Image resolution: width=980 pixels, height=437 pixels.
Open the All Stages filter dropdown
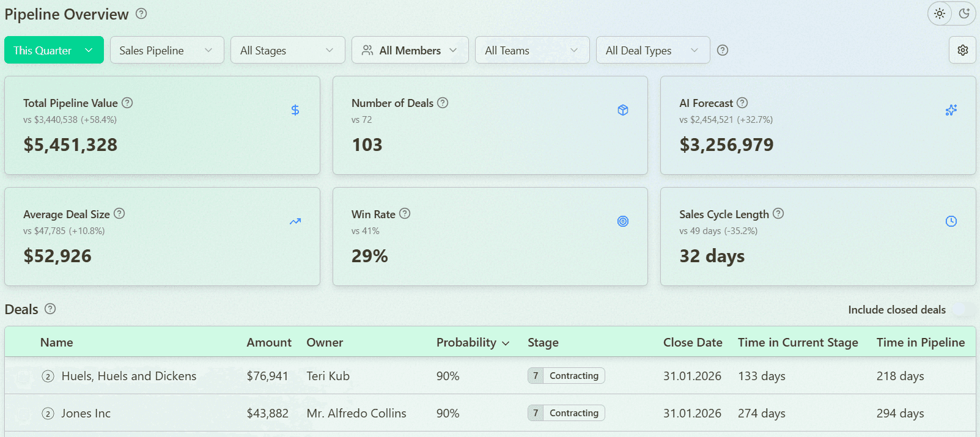tap(288, 50)
